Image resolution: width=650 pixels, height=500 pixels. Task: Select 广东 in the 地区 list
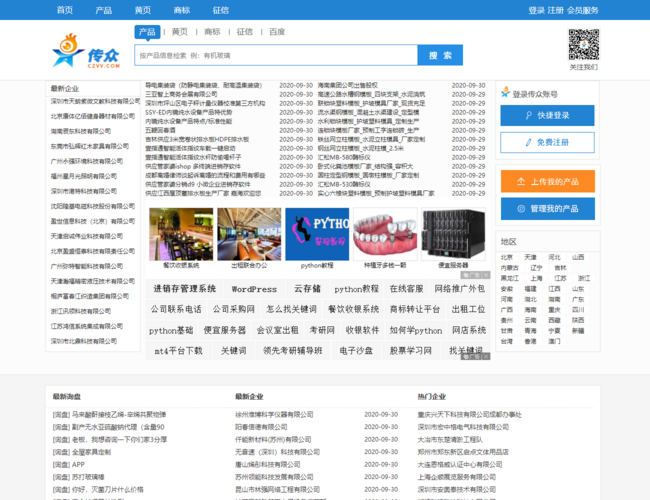(x=578, y=299)
